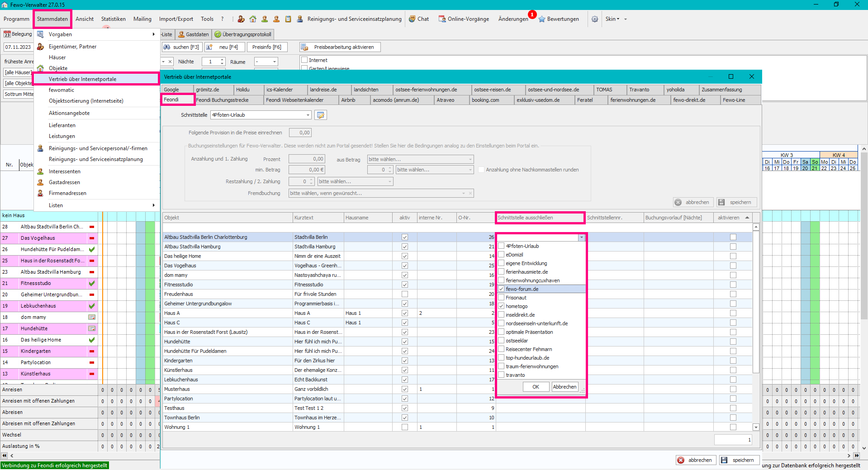This screenshot has height=470, width=868.
Task: Expand the Schnittstelle 4Pfoten-Urlaub dropdown
Action: point(308,115)
